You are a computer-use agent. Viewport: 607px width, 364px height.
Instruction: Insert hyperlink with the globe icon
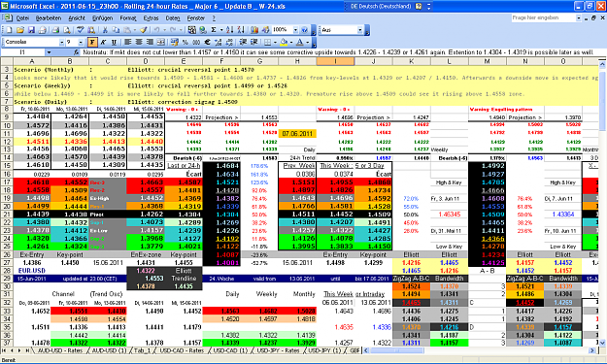(x=202, y=30)
